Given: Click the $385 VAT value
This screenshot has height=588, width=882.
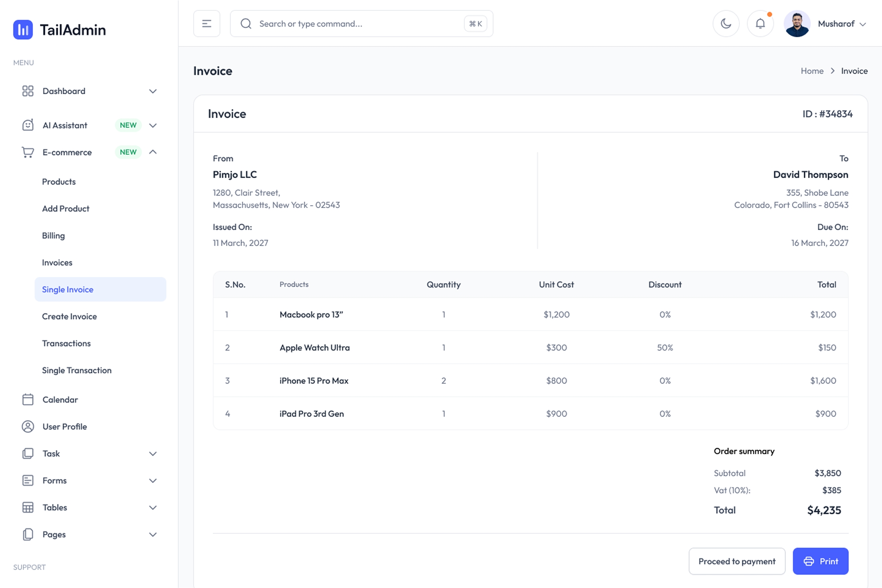Looking at the screenshot, I should (831, 490).
